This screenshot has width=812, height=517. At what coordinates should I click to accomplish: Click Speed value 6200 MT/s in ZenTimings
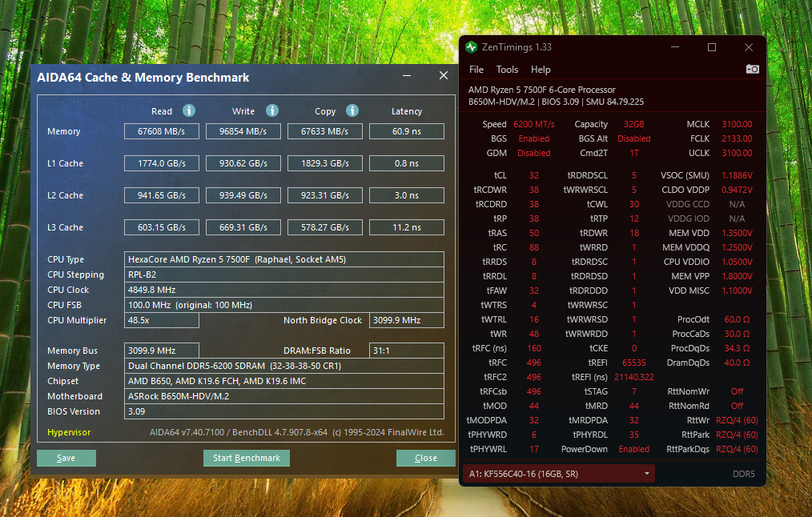[x=534, y=124]
